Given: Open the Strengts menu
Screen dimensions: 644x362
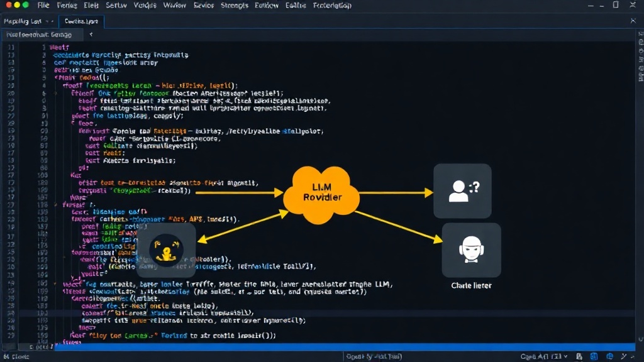Looking at the screenshot, I should click(x=235, y=5).
